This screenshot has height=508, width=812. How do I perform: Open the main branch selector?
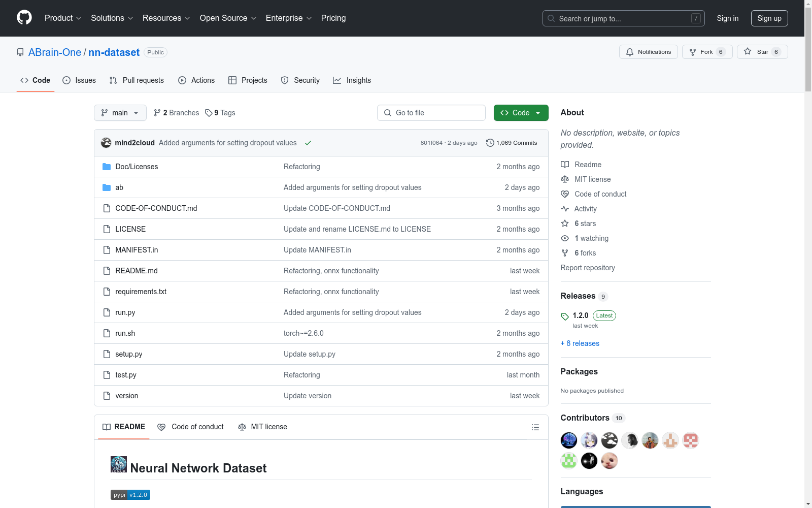coord(120,113)
